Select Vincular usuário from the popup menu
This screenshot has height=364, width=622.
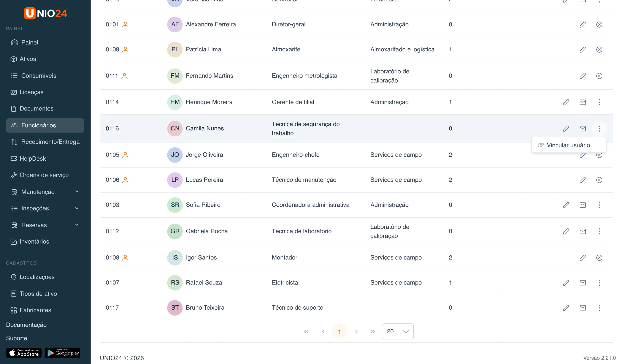tap(569, 145)
